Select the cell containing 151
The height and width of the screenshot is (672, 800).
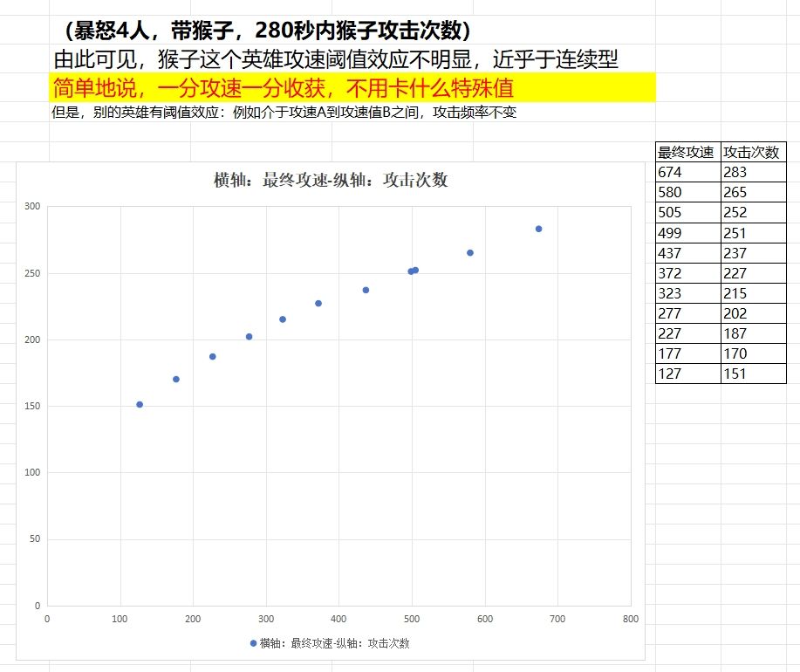(754, 374)
